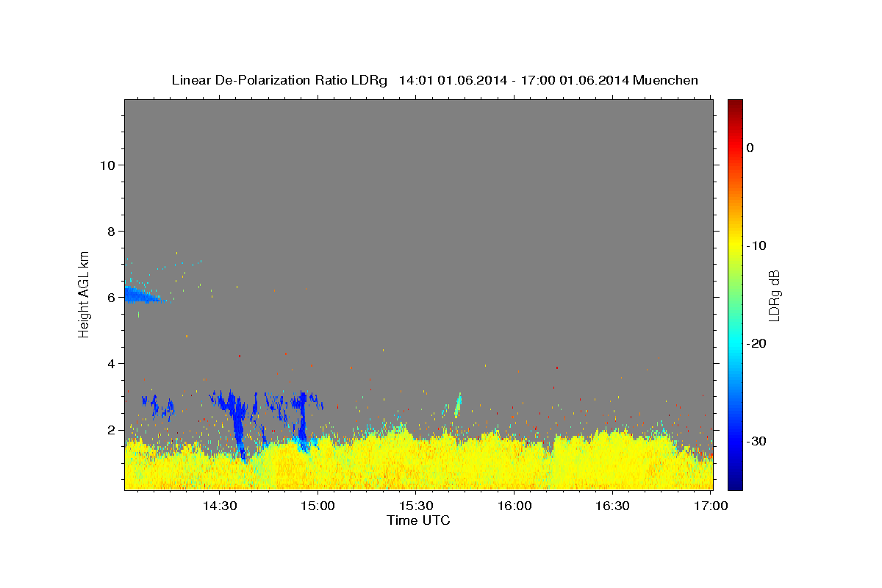Select the 15:30 time tick label
Viewport: 882px width, 588px height.
(416, 506)
